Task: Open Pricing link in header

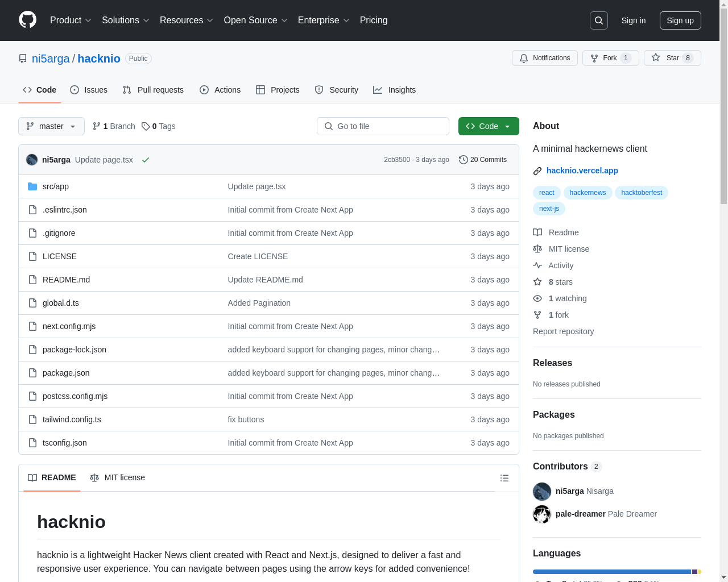Action: coord(374,20)
